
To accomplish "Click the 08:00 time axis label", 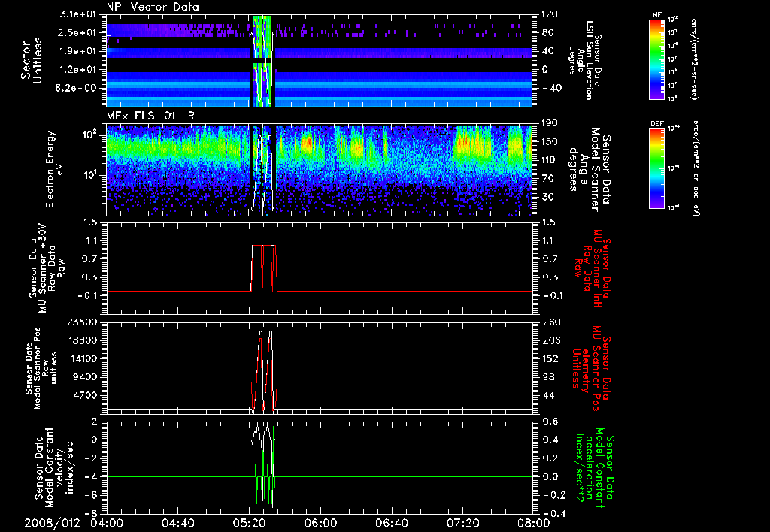I will [x=534, y=523].
